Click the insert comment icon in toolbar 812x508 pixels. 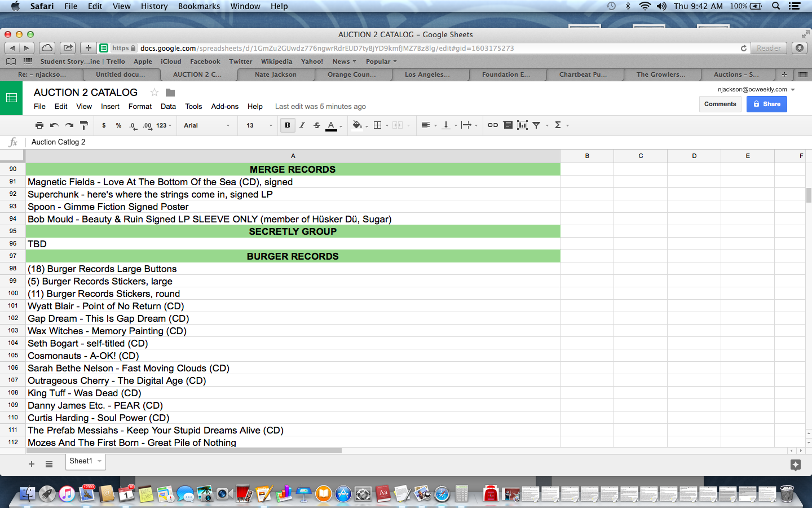(x=507, y=125)
